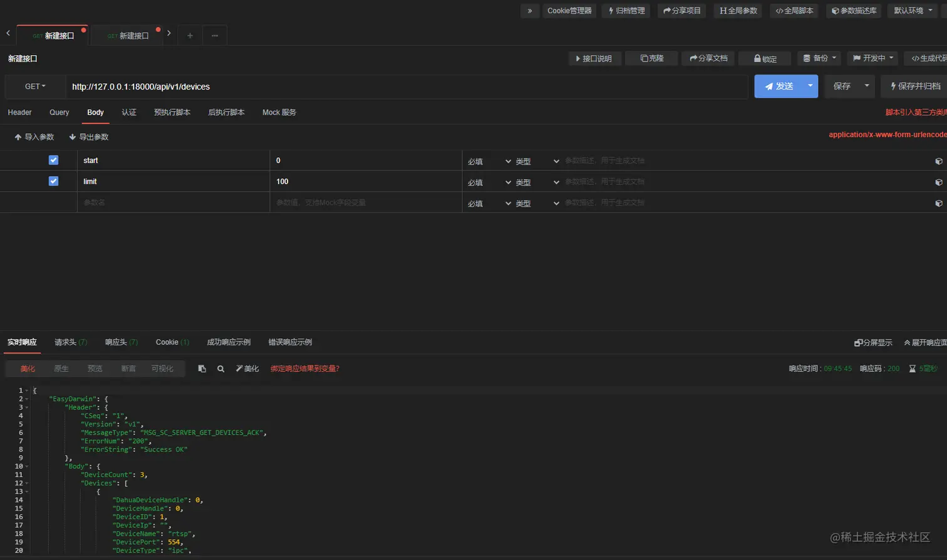Click value field containing 100

[366, 182]
